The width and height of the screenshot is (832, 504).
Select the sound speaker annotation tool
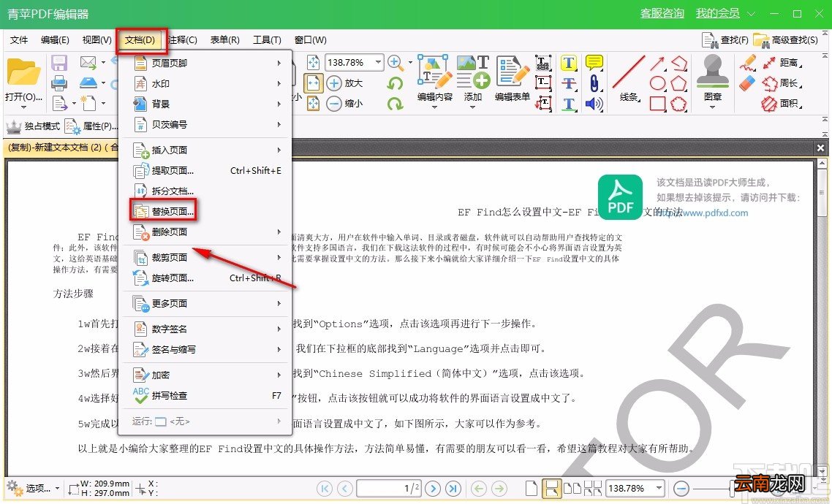594,103
